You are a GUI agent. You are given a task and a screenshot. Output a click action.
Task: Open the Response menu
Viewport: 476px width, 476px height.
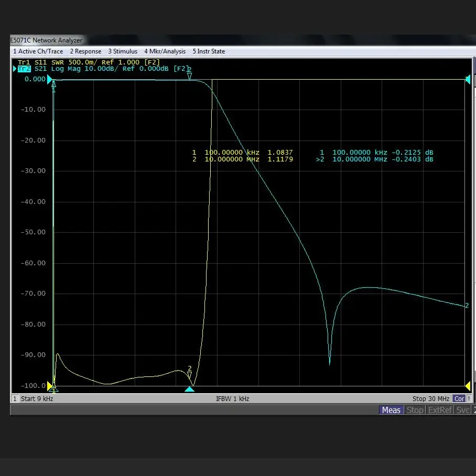[85, 51]
